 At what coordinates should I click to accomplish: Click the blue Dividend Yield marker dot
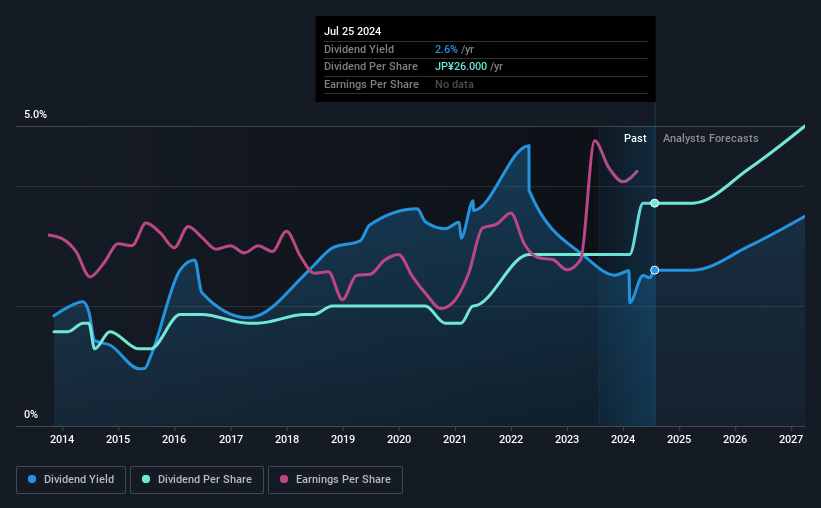[x=654, y=270]
